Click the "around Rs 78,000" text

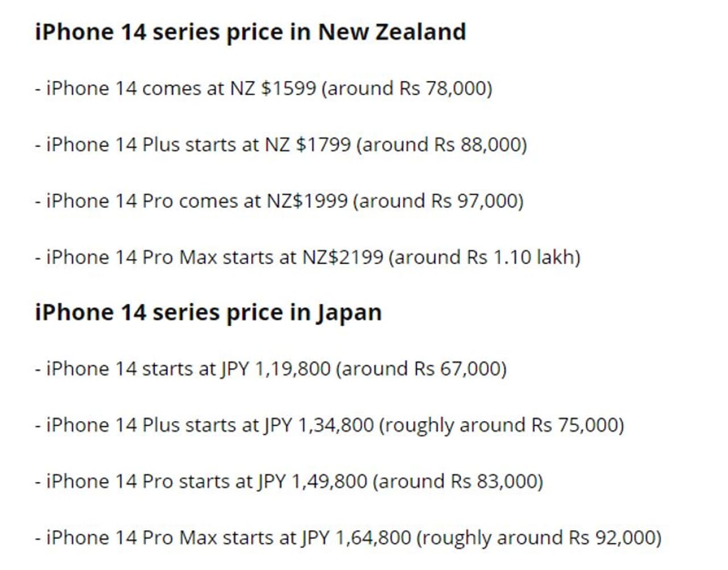point(407,89)
